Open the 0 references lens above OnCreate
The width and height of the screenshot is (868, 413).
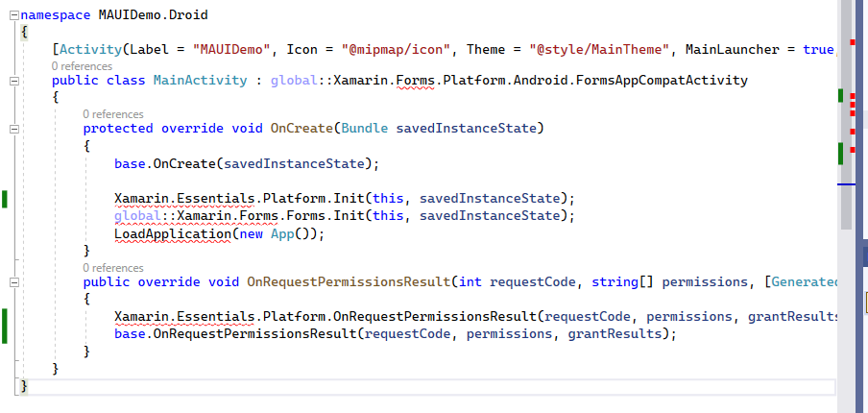coord(113,114)
